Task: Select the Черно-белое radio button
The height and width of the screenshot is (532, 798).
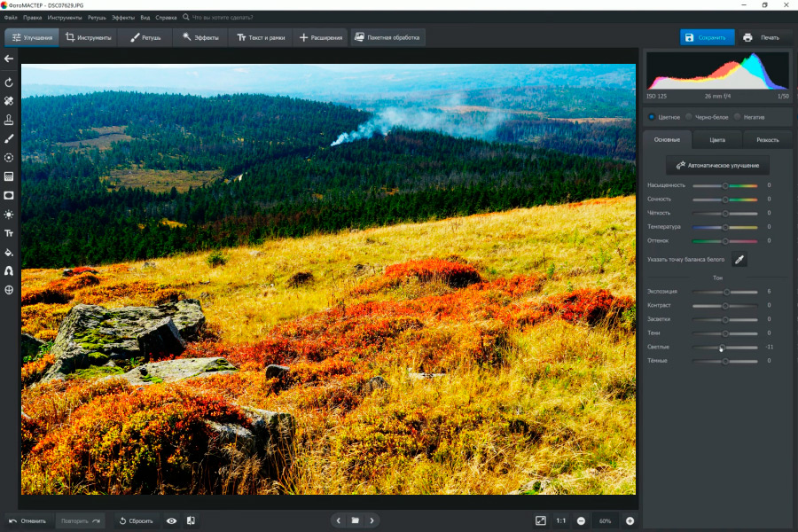Action: point(689,116)
